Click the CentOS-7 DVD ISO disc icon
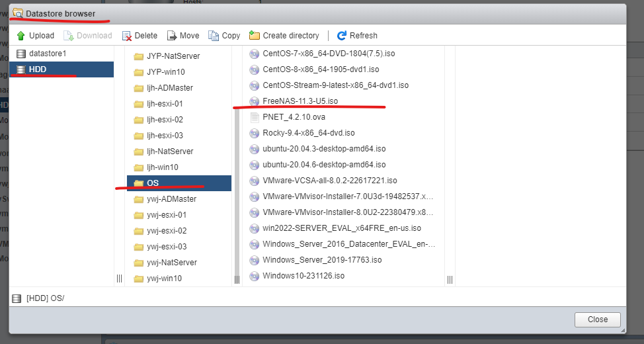Image resolution: width=644 pixels, height=344 pixels. tap(255, 54)
